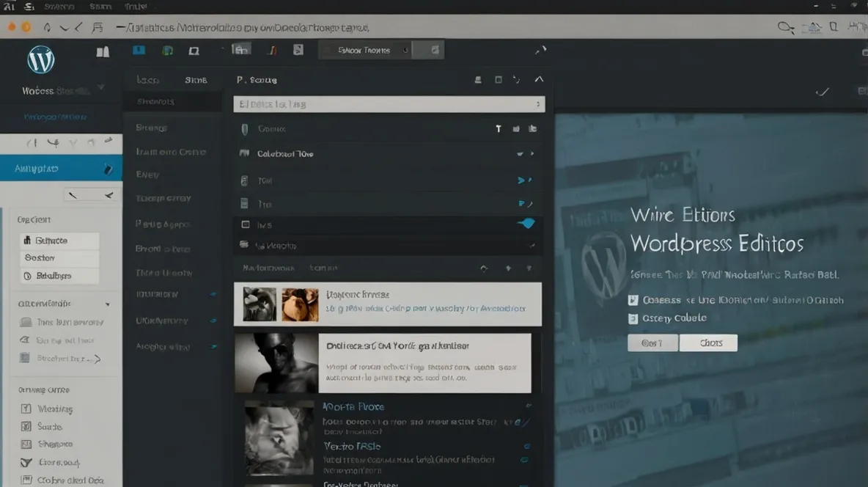Image resolution: width=868 pixels, height=487 pixels.
Task: Select the orange slash toolbar icon
Action: pos(273,51)
